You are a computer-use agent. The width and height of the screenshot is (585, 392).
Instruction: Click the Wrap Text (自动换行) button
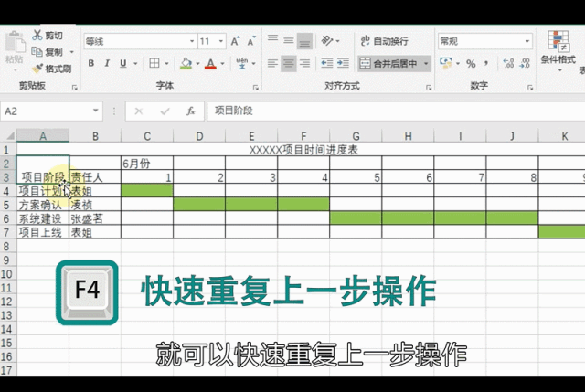point(384,41)
